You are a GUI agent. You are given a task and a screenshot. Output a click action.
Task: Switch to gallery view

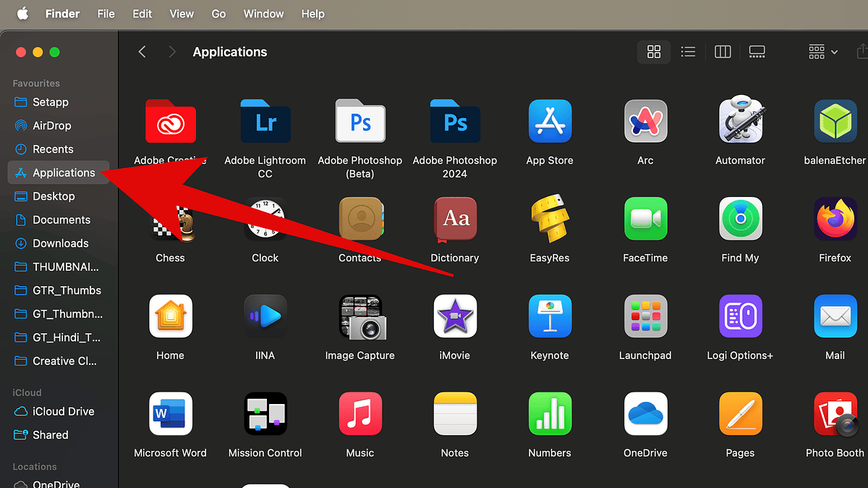tap(757, 51)
